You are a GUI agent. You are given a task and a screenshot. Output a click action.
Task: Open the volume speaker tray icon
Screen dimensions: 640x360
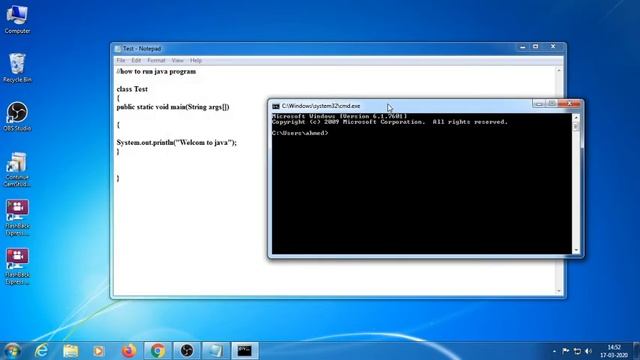click(x=588, y=351)
